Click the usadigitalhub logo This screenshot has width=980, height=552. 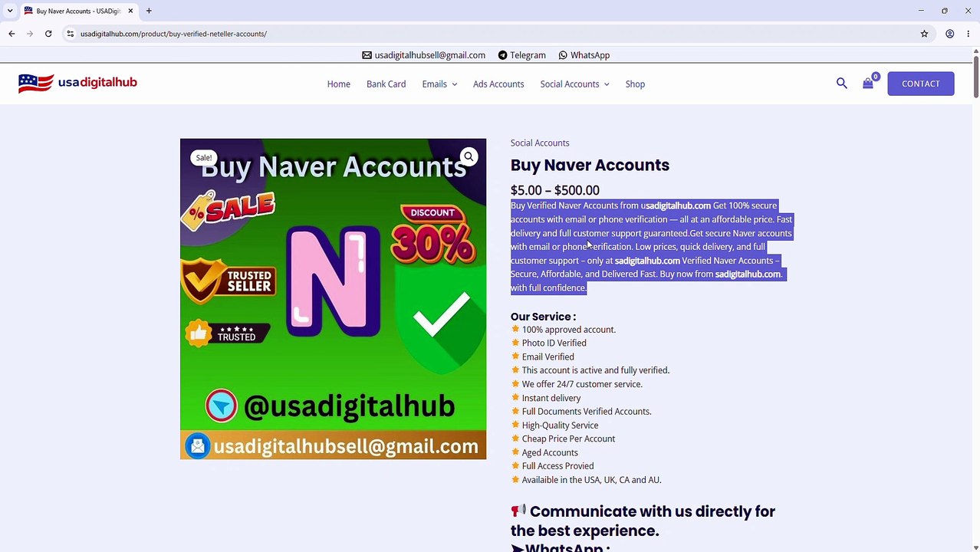tap(77, 83)
